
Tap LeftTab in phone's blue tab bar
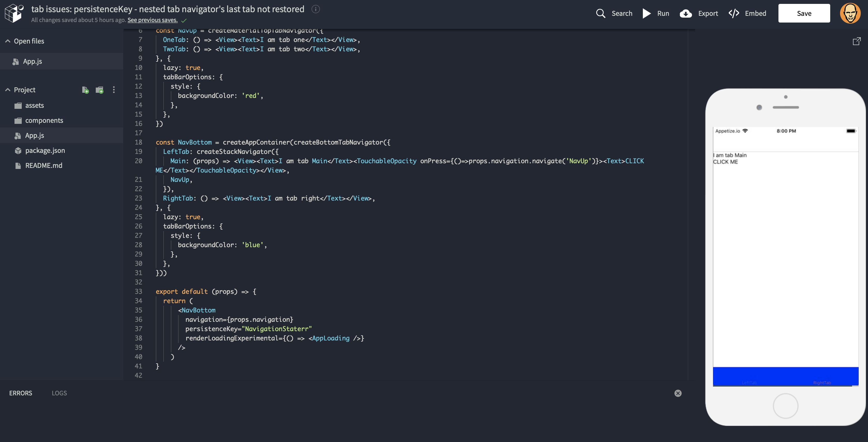coord(749,383)
